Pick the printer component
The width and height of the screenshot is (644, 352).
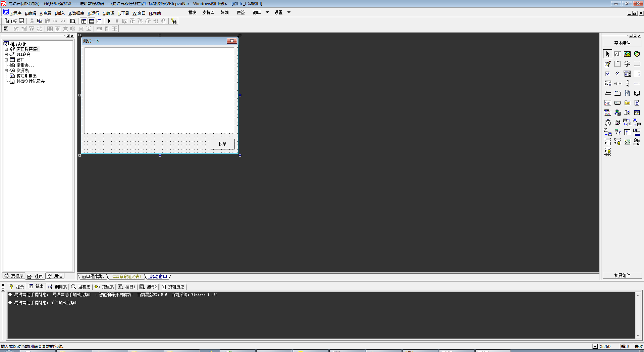coord(618,122)
